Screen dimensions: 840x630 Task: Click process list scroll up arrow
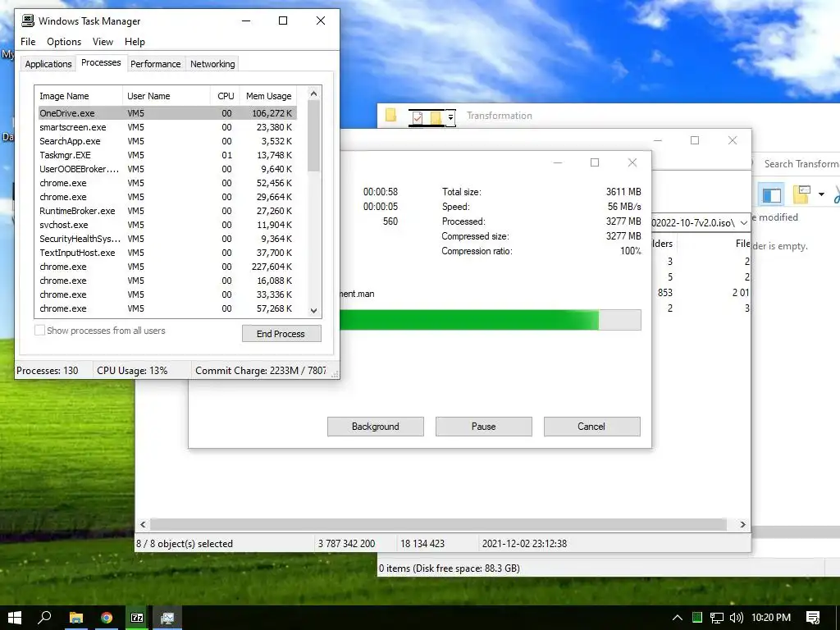(x=314, y=94)
